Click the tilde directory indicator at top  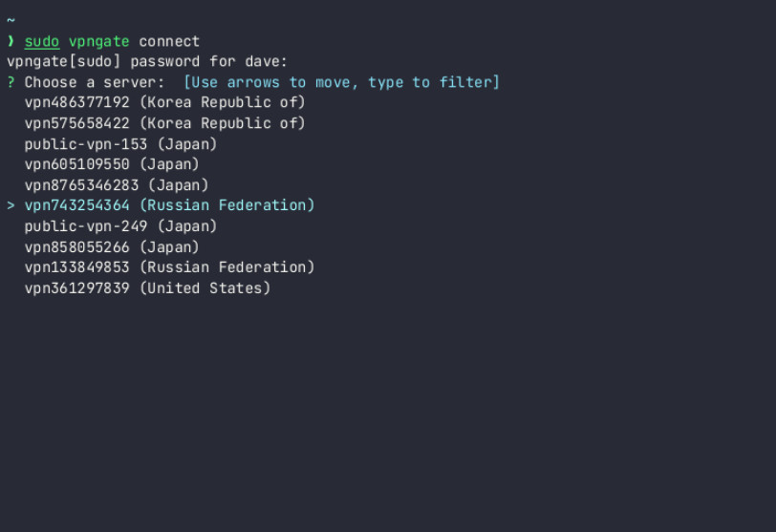point(11,19)
